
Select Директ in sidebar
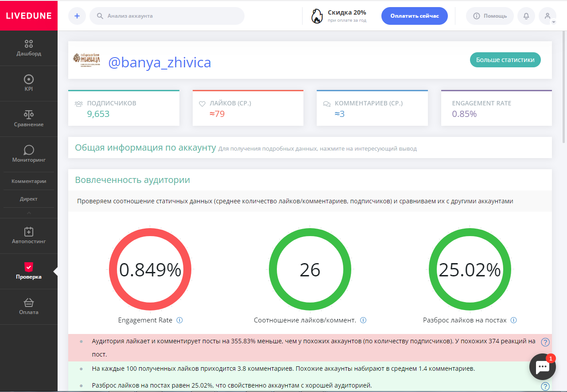[x=29, y=199]
